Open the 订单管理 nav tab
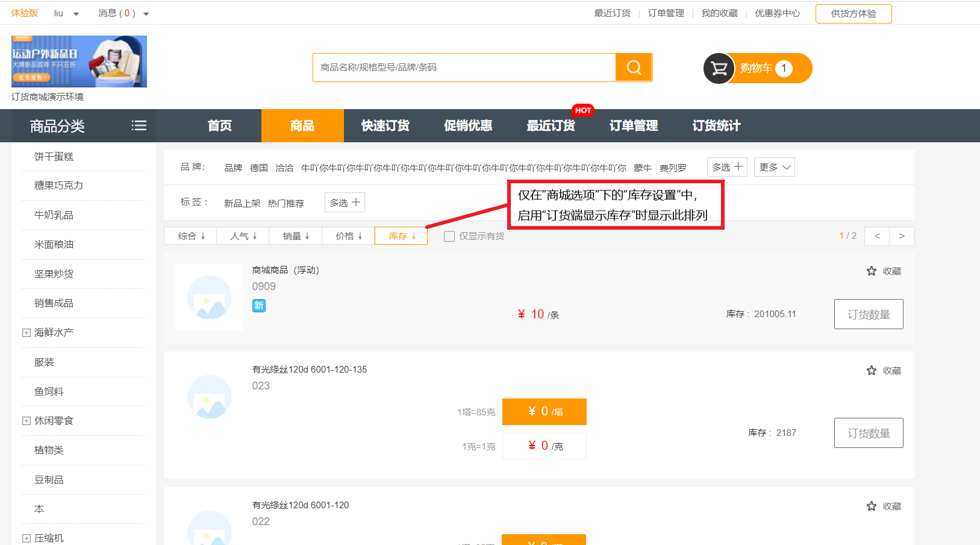980x545 pixels. [634, 125]
